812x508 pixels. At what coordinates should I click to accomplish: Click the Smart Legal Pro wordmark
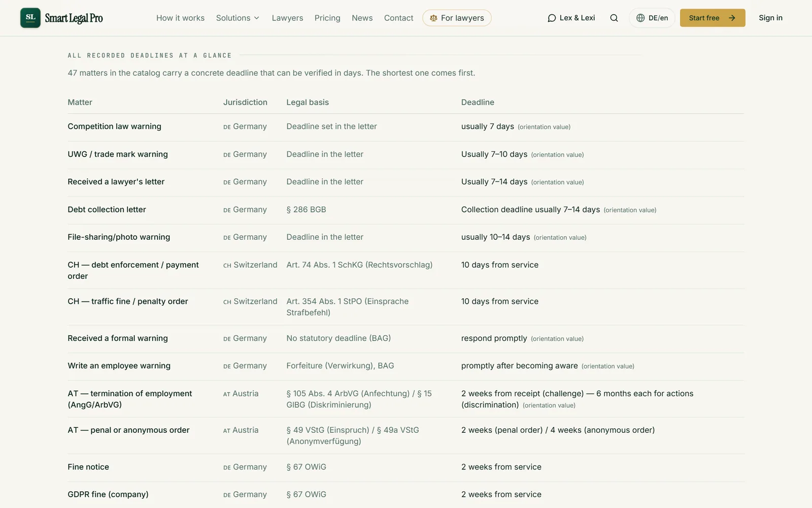[x=74, y=18]
